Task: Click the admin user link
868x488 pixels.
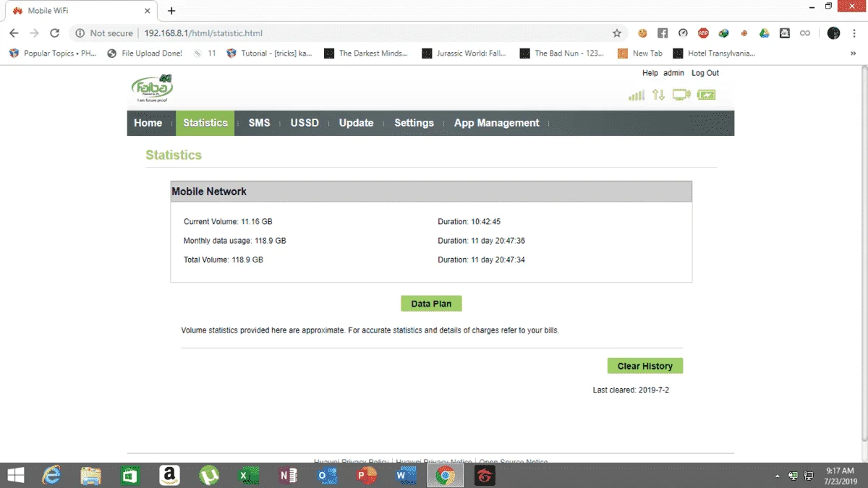Action: coord(673,73)
